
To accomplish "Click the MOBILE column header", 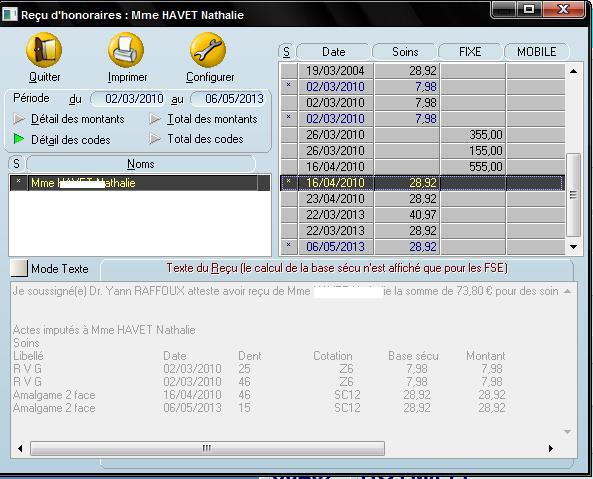I will pos(537,52).
